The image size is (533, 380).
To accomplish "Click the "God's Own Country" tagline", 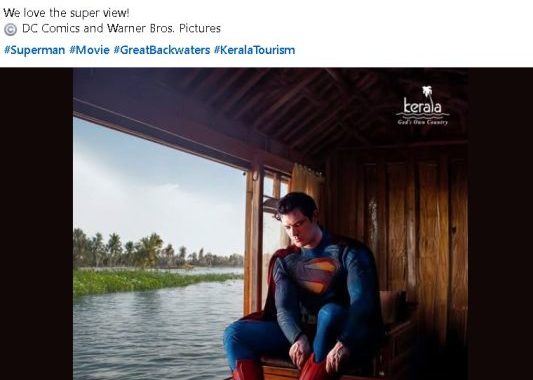I will [423, 122].
